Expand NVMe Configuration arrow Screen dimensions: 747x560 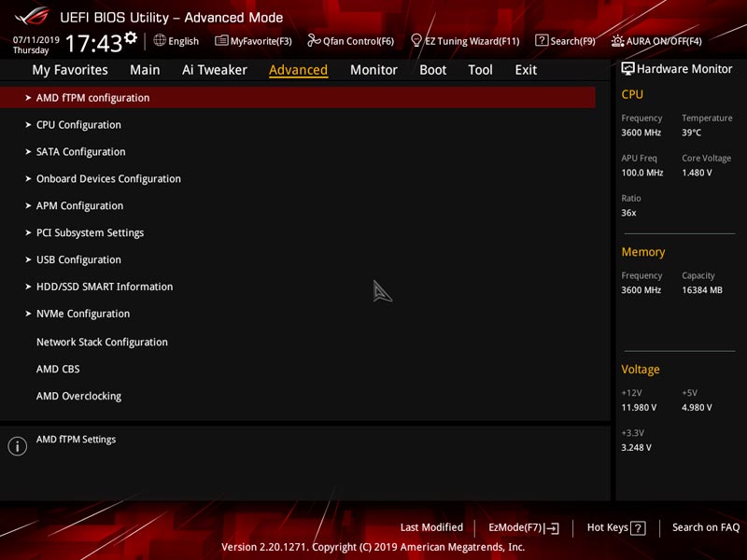(28, 314)
